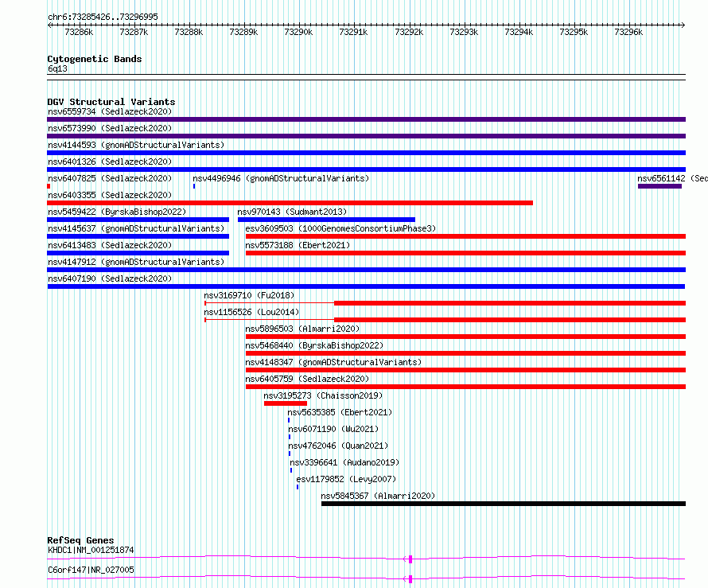Click the black nsv5845367 variant bar
Image resolution: width=708 pixels, height=588 pixels.
point(504,504)
